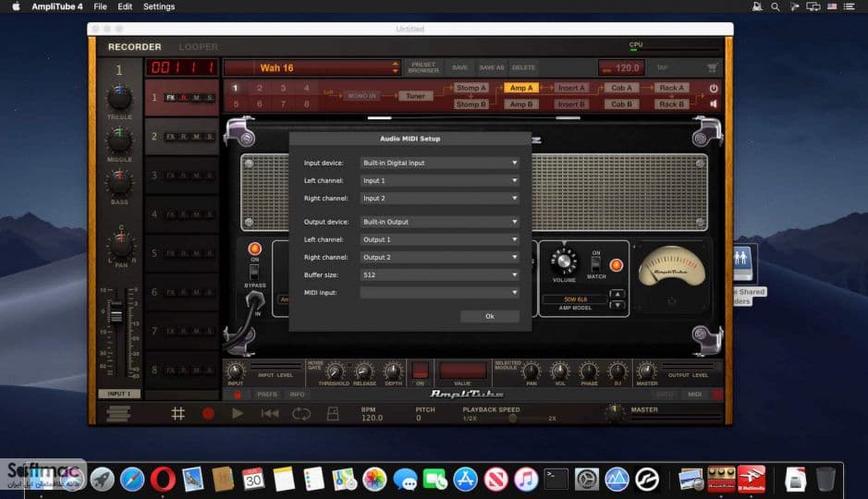
Task: Open input Left channel dropdown showing Input 1
Action: click(x=439, y=180)
